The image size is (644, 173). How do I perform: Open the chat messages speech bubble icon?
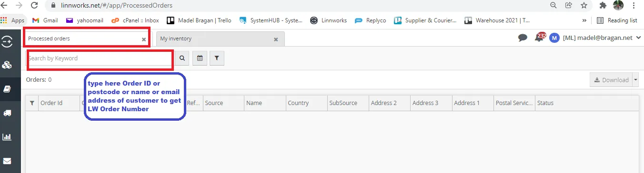click(x=523, y=38)
